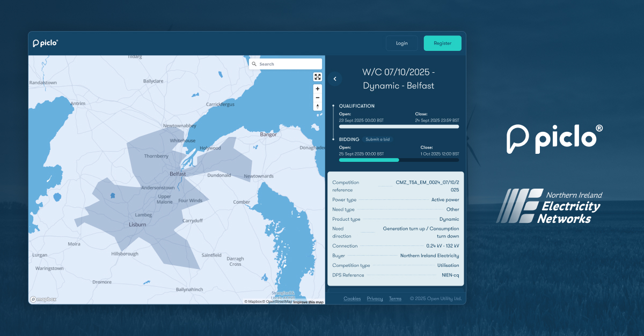
Task: Toggle fullscreen map view
Action: [318, 77]
